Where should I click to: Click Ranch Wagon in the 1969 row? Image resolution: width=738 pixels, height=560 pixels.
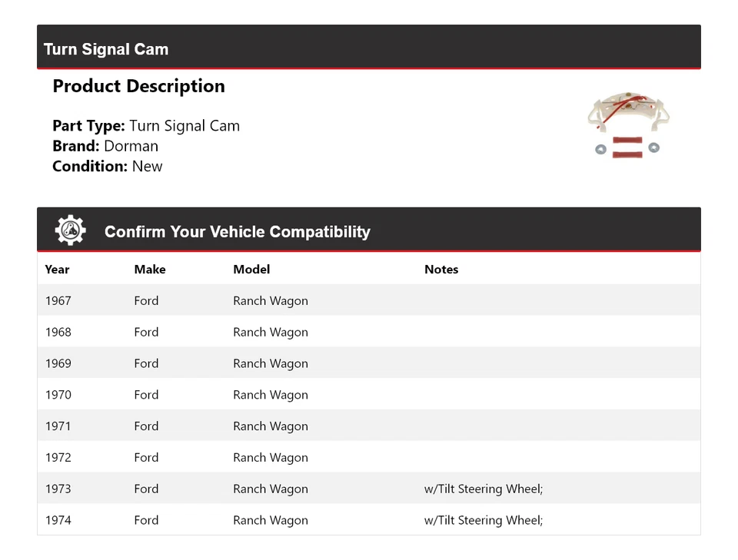270,364
